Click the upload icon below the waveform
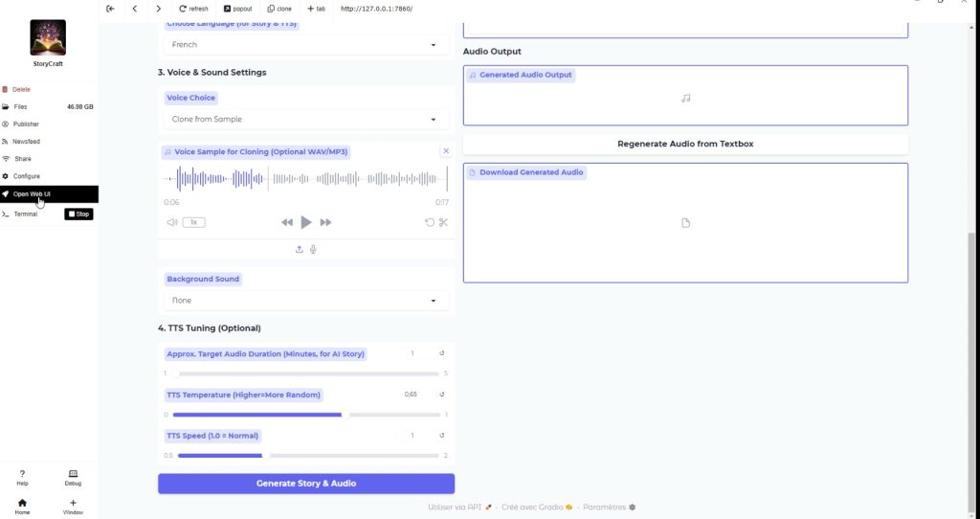This screenshot has height=519, width=980. [x=300, y=249]
